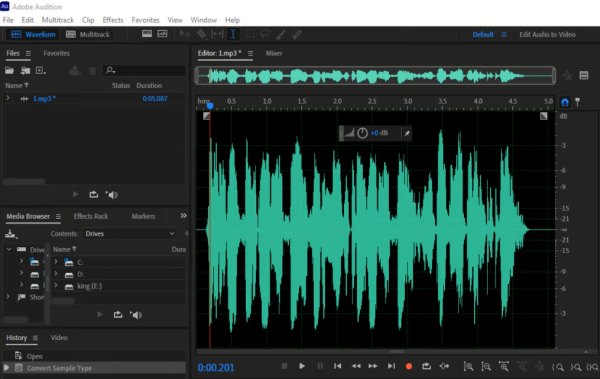The width and height of the screenshot is (600, 379).
Task: Expand the C: drive in Media Browser
Action: 56,261
